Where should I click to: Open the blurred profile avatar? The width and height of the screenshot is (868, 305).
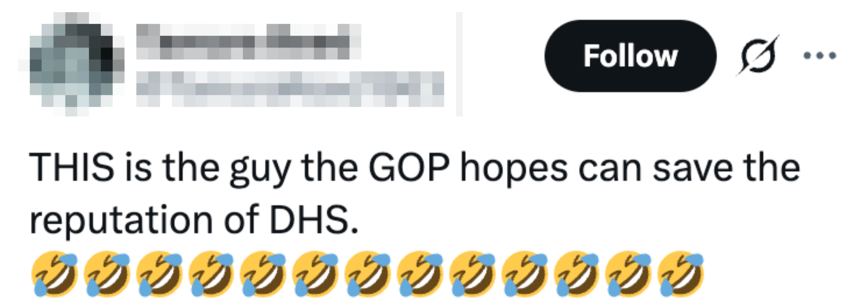click(x=71, y=64)
